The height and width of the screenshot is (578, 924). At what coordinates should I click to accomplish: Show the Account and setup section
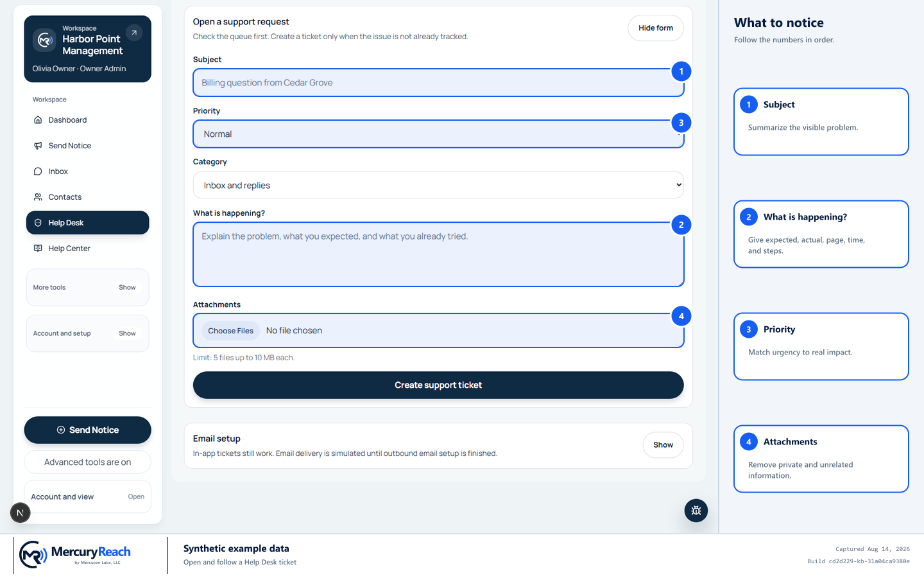pyautogui.click(x=127, y=334)
